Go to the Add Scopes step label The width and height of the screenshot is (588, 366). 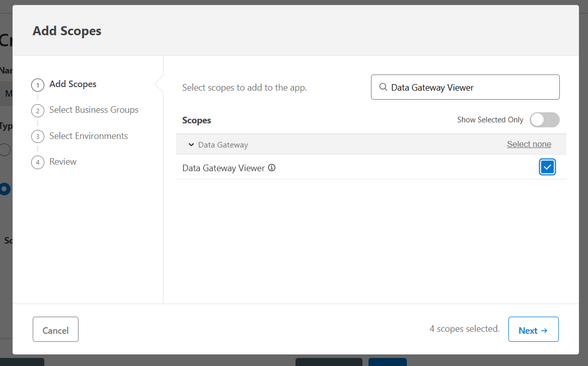click(x=73, y=84)
